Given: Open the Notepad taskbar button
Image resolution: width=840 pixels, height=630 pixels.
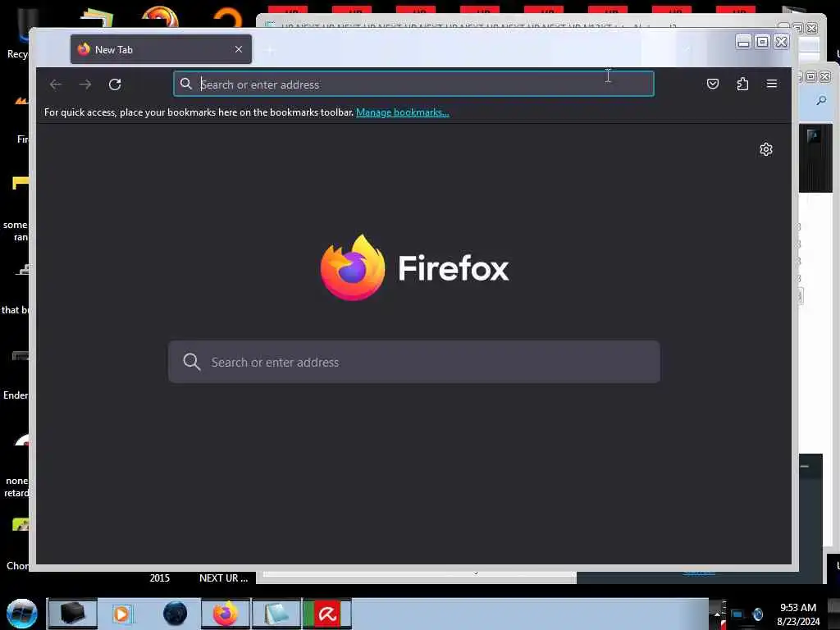Looking at the screenshot, I should (x=276, y=614).
